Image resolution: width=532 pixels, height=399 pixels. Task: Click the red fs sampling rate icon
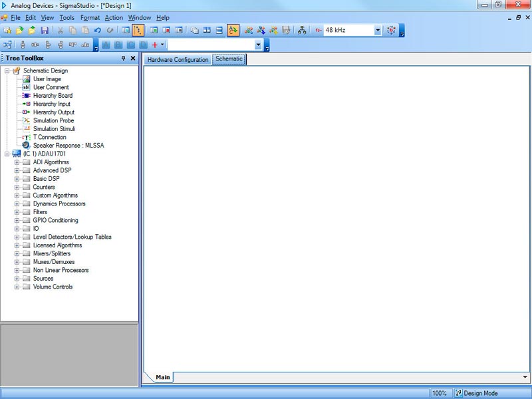click(x=319, y=30)
